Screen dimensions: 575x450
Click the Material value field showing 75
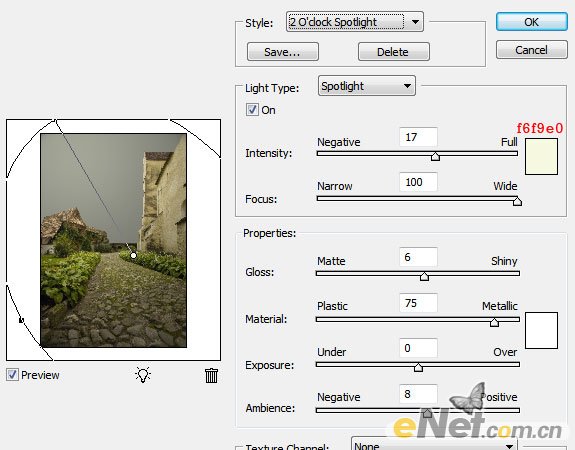[x=418, y=303]
